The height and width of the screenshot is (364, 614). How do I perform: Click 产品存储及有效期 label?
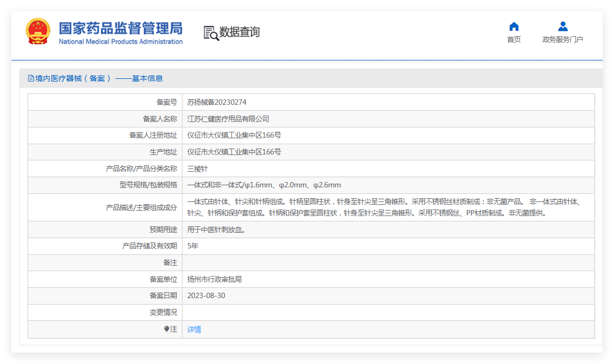pos(150,246)
